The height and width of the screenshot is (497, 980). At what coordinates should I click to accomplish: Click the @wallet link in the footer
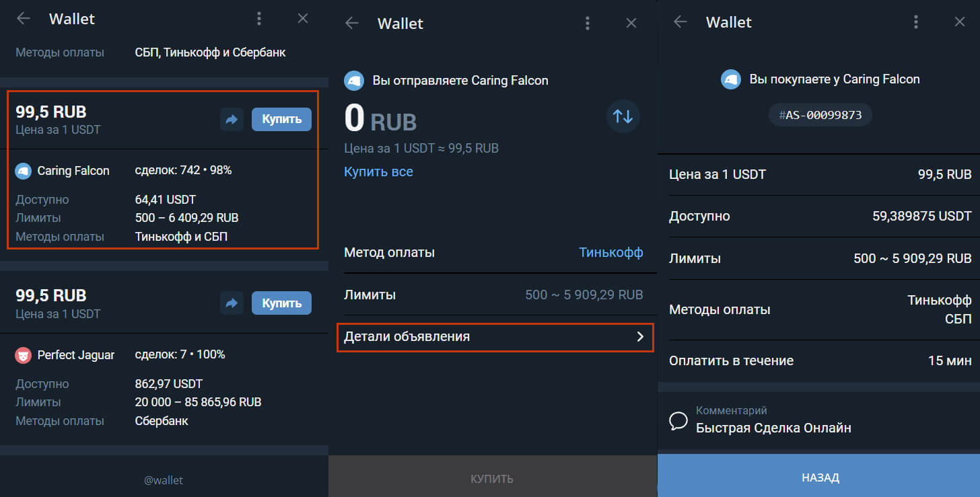164,480
